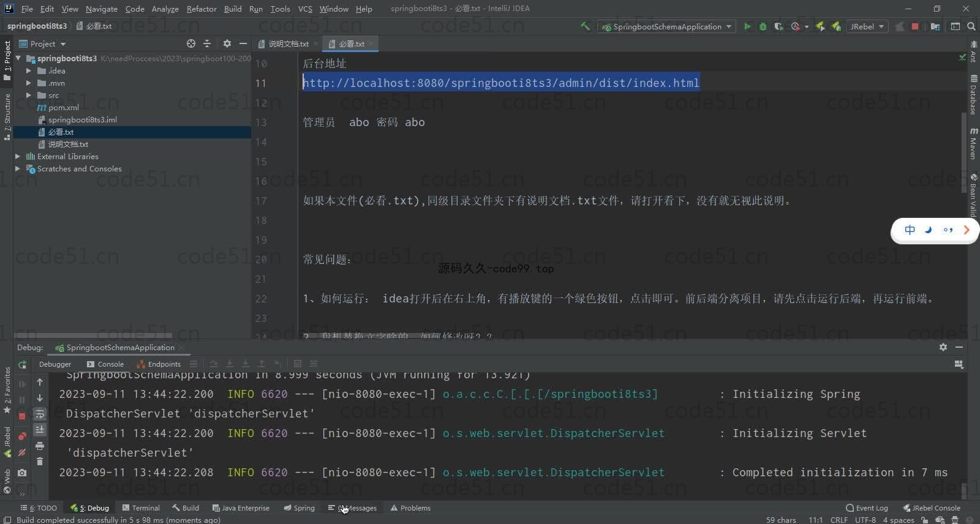The image size is (980, 524).
Task: Click the Debug with JRebel rocket icon
Action: [835, 26]
